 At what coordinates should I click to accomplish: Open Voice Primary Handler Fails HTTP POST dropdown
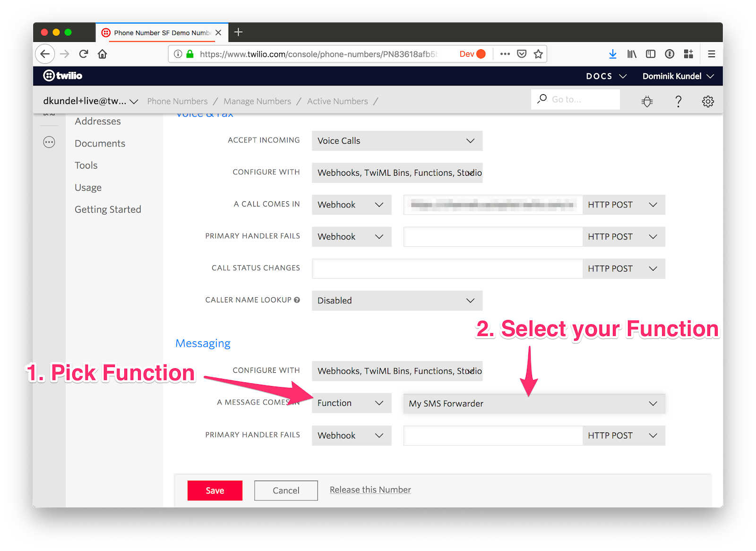click(x=624, y=237)
